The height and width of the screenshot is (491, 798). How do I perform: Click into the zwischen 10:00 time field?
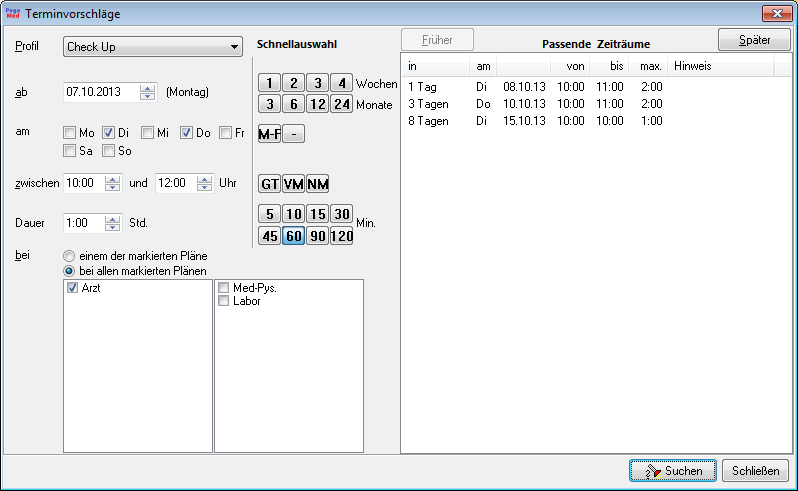click(87, 184)
